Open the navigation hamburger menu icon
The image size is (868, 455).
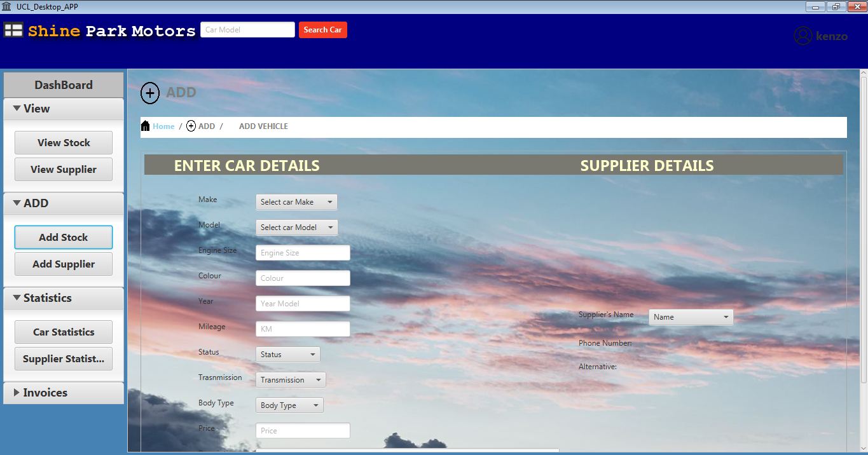coord(14,31)
